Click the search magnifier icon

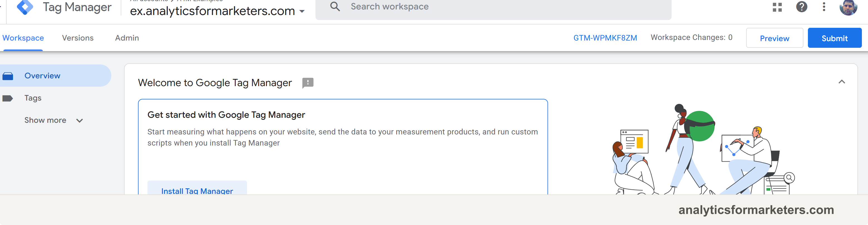click(x=335, y=6)
